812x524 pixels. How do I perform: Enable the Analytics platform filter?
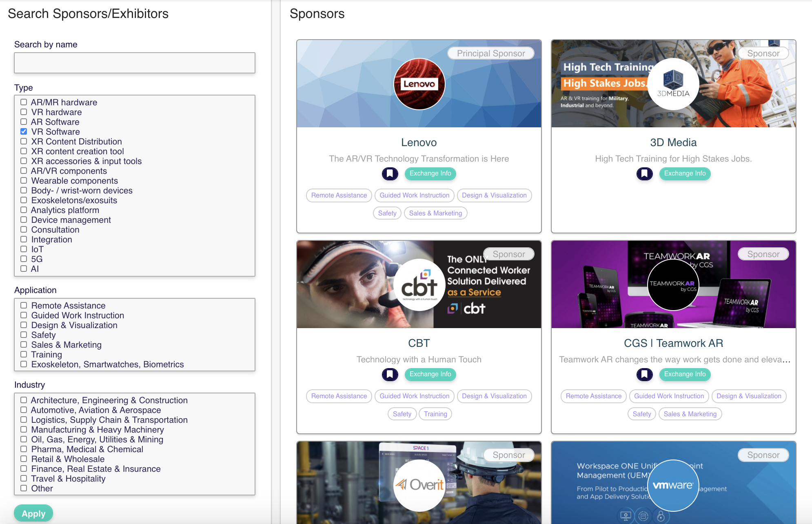(x=24, y=210)
